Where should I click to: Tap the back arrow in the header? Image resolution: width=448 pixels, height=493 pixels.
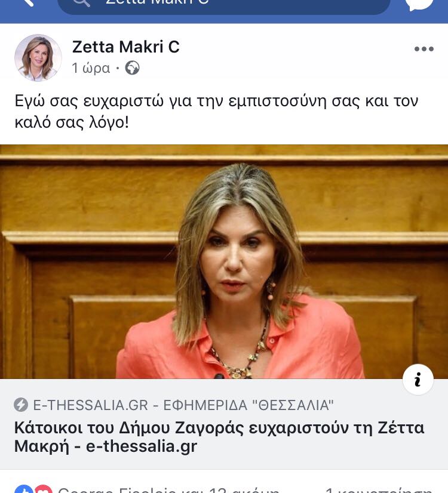tap(27, 2)
